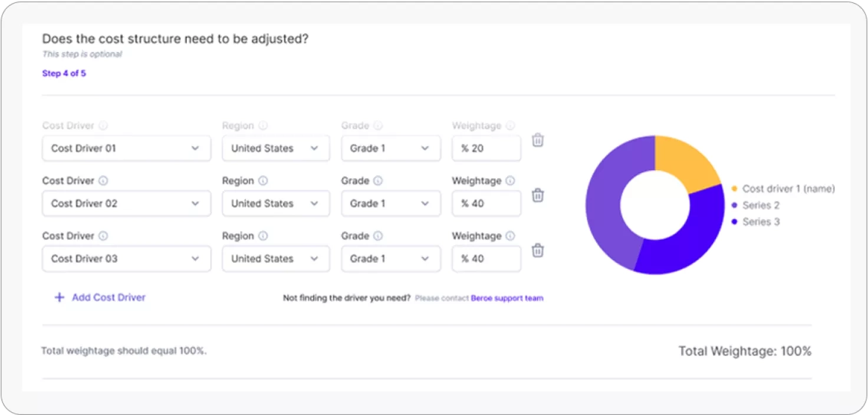Screen dimensions: 868x415
Task: Click trash icon for Cost Driver 02
Action: pyautogui.click(x=538, y=195)
